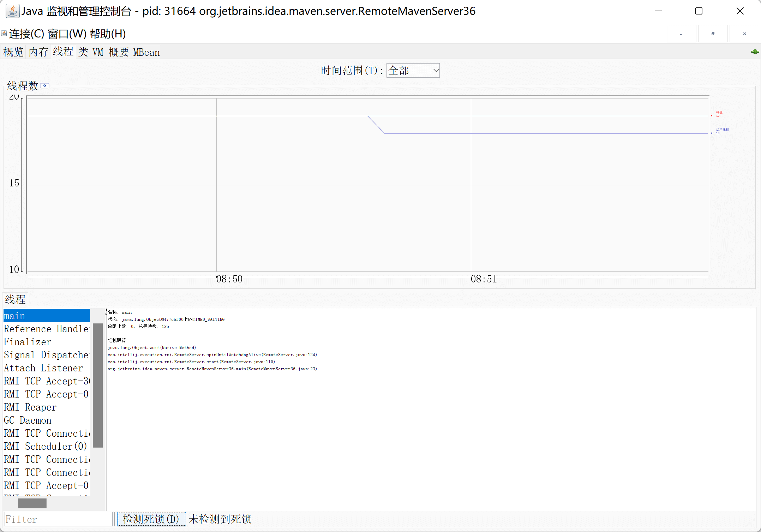Click the green connection status icon
Image resolution: width=761 pixels, height=532 pixels.
[x=755, y=52]
